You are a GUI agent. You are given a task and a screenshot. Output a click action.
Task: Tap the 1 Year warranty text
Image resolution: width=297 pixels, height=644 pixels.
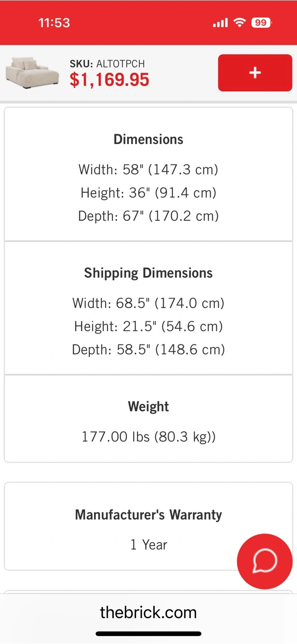[x=148, y=545]
